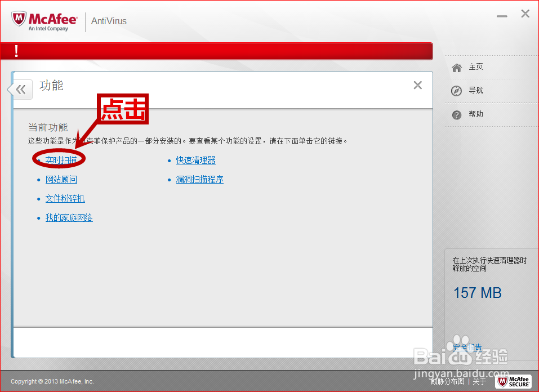Close the McAfee AntiVirus window
The image size is (539, 392).
(525, 14)
